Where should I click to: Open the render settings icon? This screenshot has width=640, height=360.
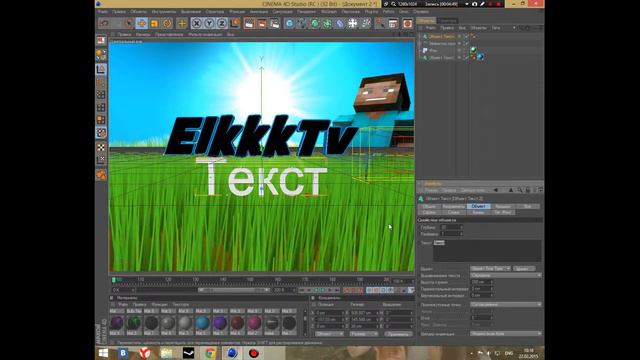click(275, 23)
